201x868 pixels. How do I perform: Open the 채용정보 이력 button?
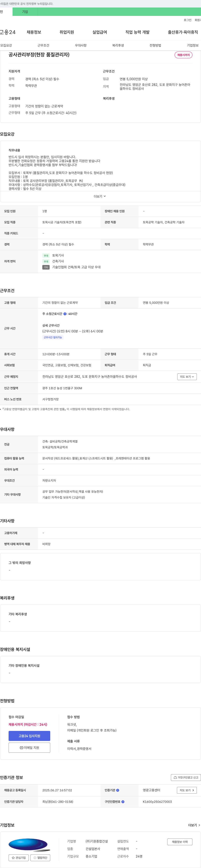(180, 842)
